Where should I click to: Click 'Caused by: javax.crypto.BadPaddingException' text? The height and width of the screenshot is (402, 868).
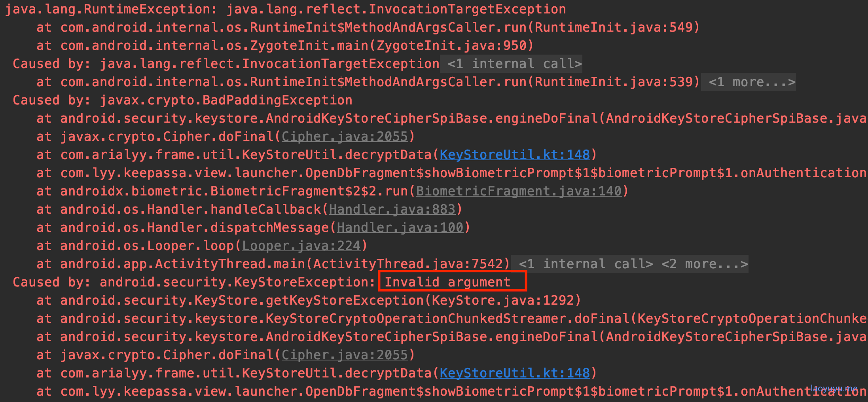(x=182, y=100)
